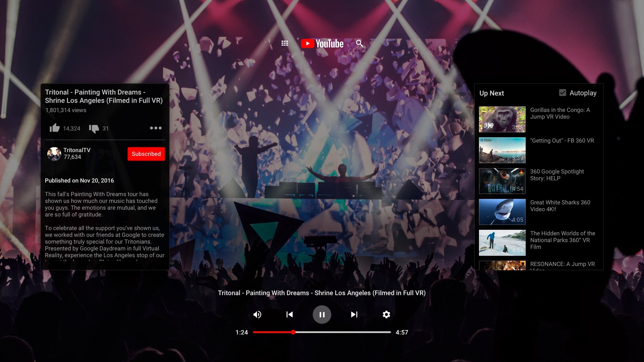Click the like count 14,324 button
The width and height of the screenshot is (644, 362).
pyautogui.click(x=64, y=128)
